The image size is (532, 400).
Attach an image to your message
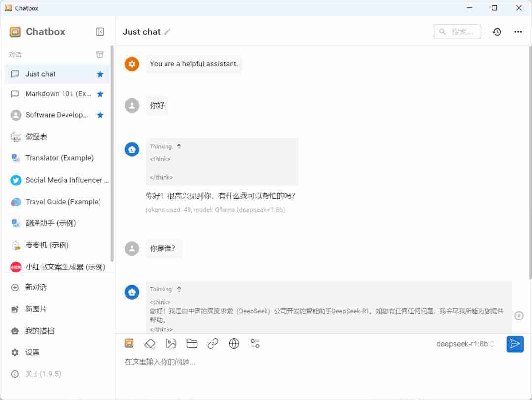pyautogui.click(x=171, y=343)
